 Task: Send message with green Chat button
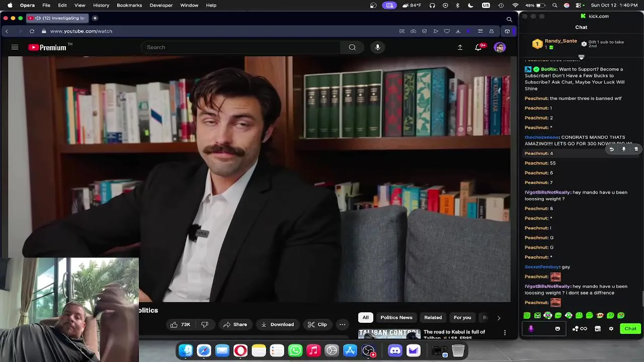click(x=630, y=329)
